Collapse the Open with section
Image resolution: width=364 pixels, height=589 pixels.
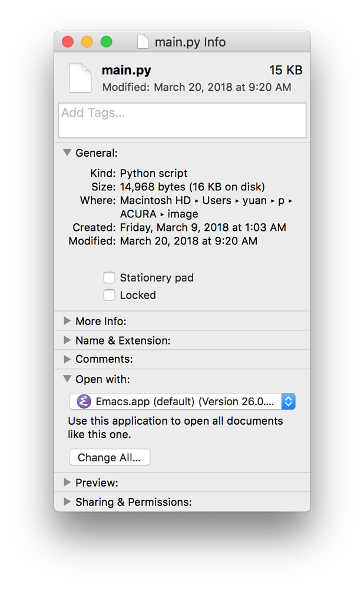click(x=67, y=379)
